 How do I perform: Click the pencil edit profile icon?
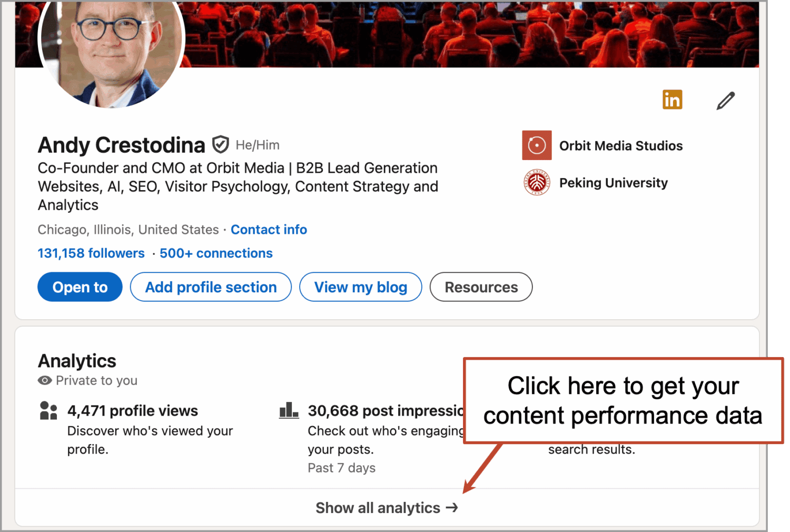(725, 101)
